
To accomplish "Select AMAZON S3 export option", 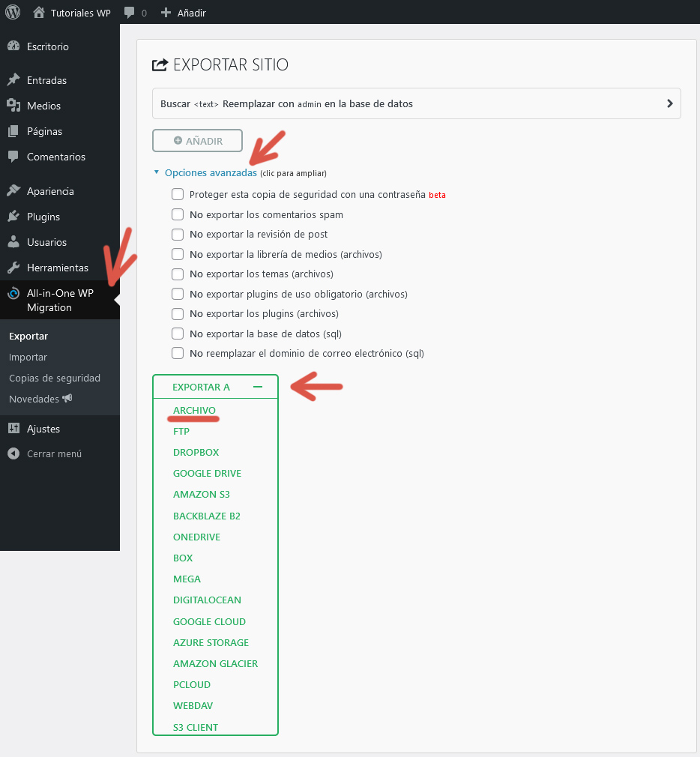I will coord(202,495).
